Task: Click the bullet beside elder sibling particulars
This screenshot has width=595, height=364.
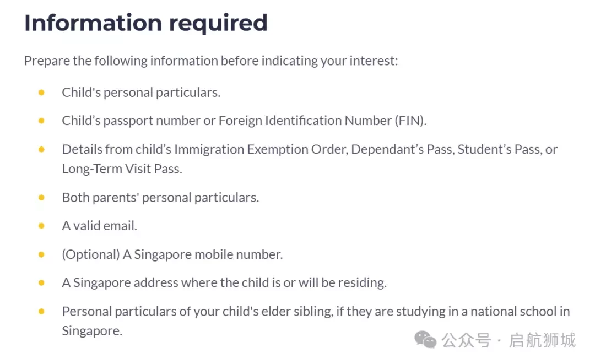Action: pos(41,312)
